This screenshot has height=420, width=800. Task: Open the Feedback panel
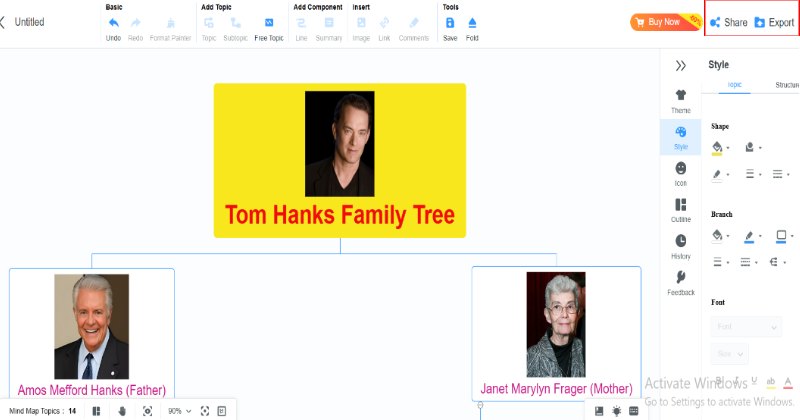pos(681,283)
